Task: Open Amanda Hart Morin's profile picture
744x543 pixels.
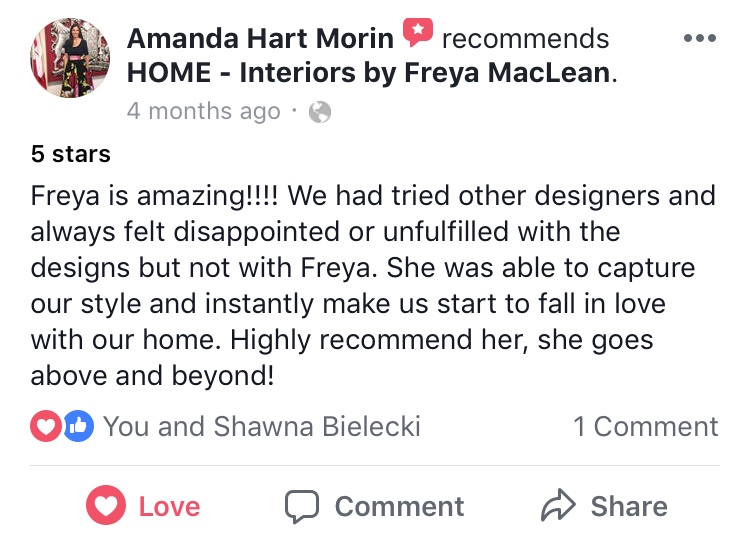Action: pyautogui.click(x=70, y=58)
